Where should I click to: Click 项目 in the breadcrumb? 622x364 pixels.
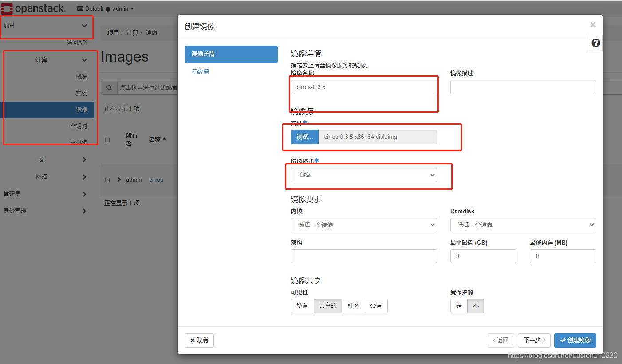tap(113, 33)
